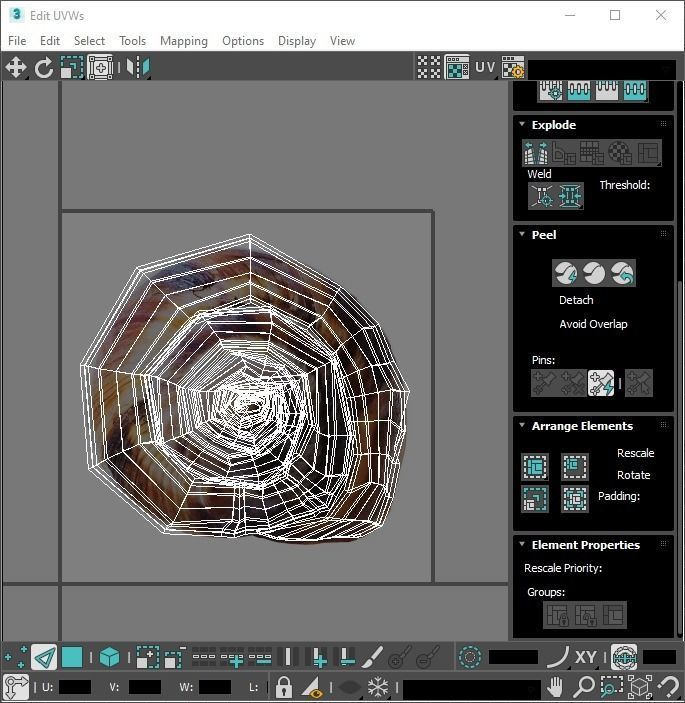Toggle Soft Selection circle icon
685x703 pixels.
click(x=470, y=658)
